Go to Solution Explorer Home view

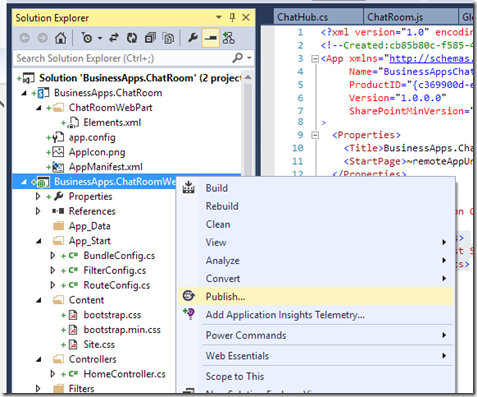pos(60,38)
